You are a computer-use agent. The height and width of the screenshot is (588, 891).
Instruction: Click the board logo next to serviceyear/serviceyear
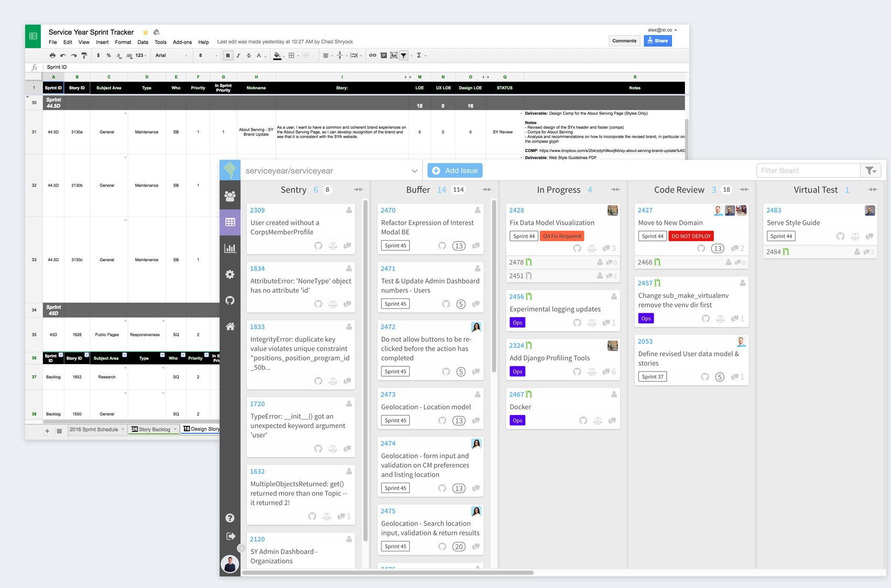click(230, 170)
